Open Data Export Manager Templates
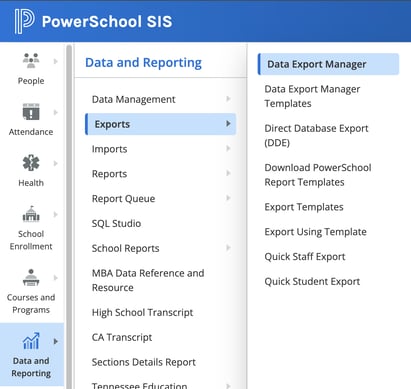The width and height of the screenshot is (411, 389). pos(312,96)
